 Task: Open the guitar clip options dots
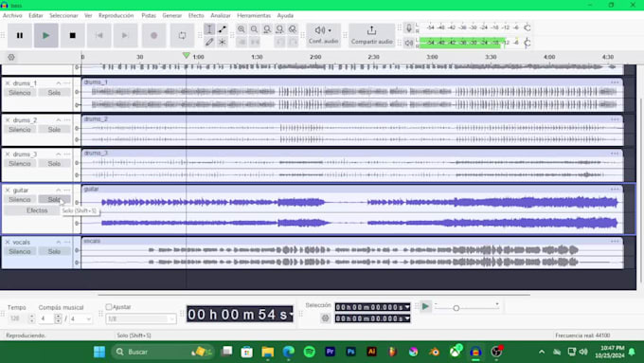coord(615,190)
